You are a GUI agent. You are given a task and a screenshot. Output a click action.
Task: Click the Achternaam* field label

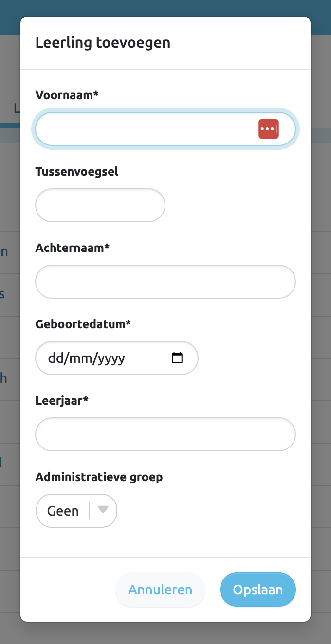pos(71,248)
